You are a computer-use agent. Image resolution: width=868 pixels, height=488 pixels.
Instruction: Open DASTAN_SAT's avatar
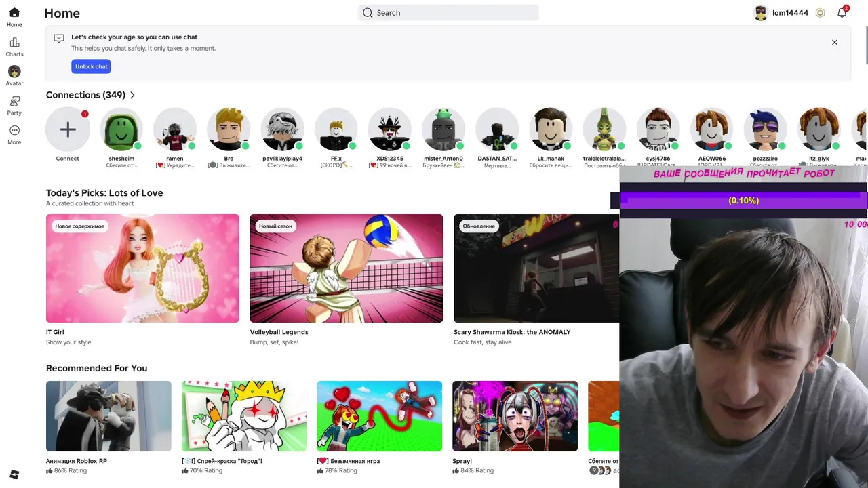click(497, 129)
